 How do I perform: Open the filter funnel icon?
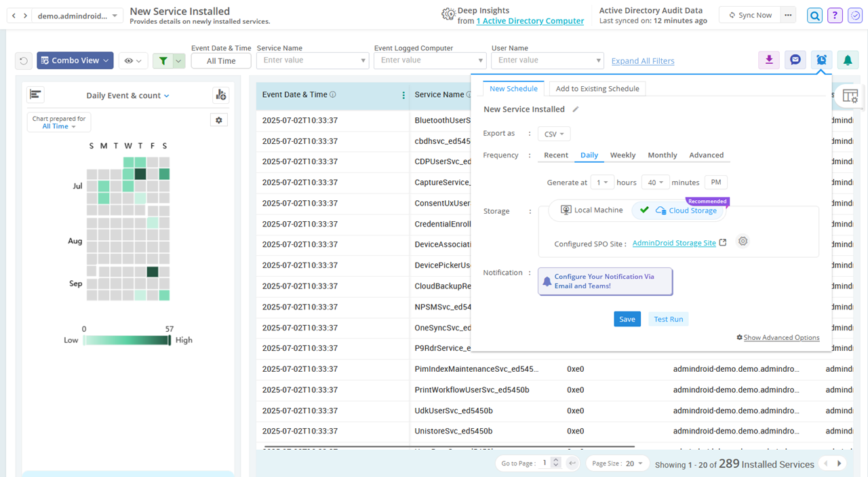coord(163,60)
